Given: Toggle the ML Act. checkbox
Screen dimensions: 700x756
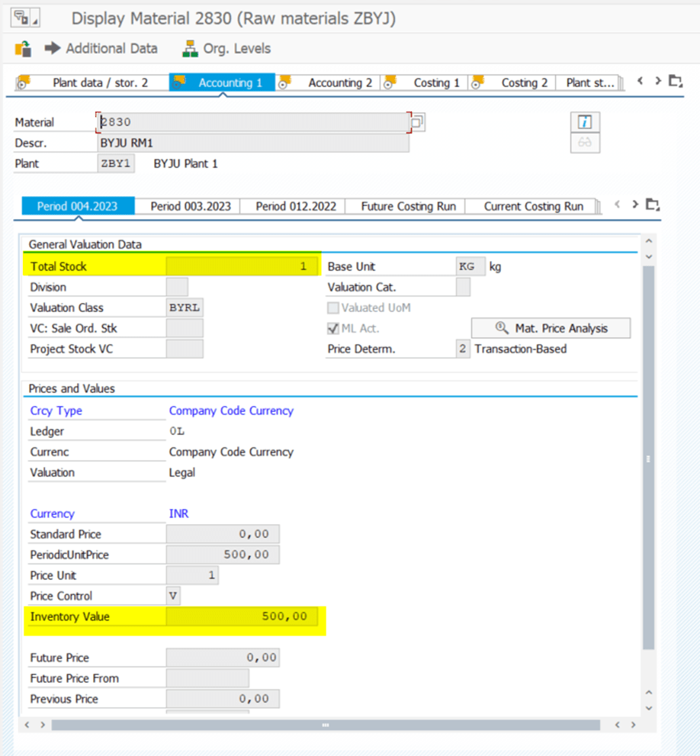Looking at the screenshot, I should [333, 329].
